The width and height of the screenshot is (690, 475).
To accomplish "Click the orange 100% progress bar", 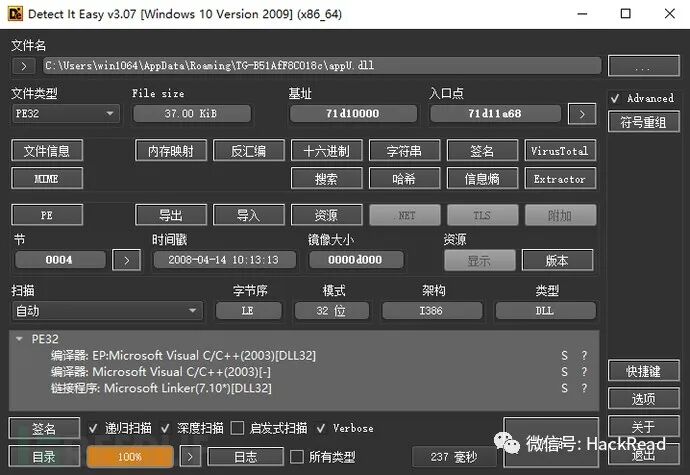I will [130, 457].
